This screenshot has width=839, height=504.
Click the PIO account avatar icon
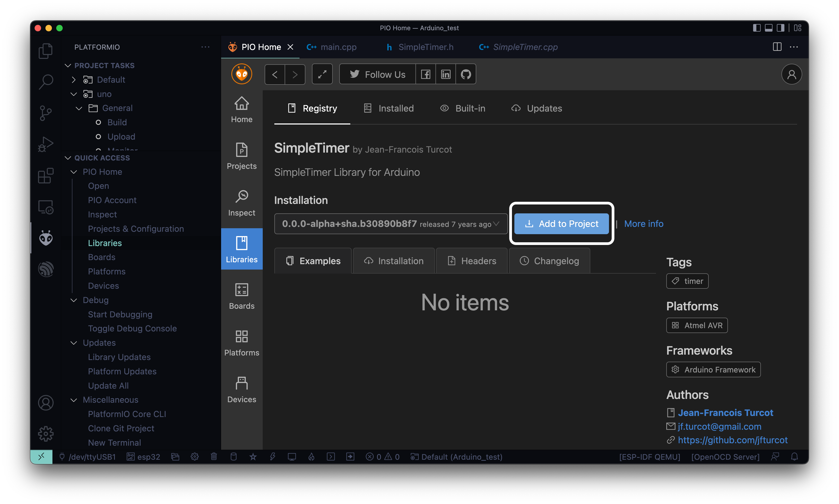[791, 74]
